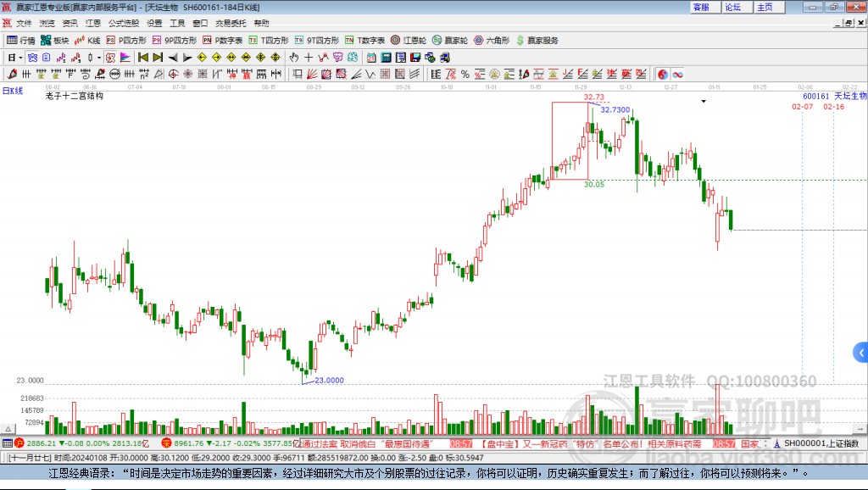The width and height of the screenshot is (868, 490).
Task: Click the 沪 Shanghai index badge
Action: pos(19,443)
